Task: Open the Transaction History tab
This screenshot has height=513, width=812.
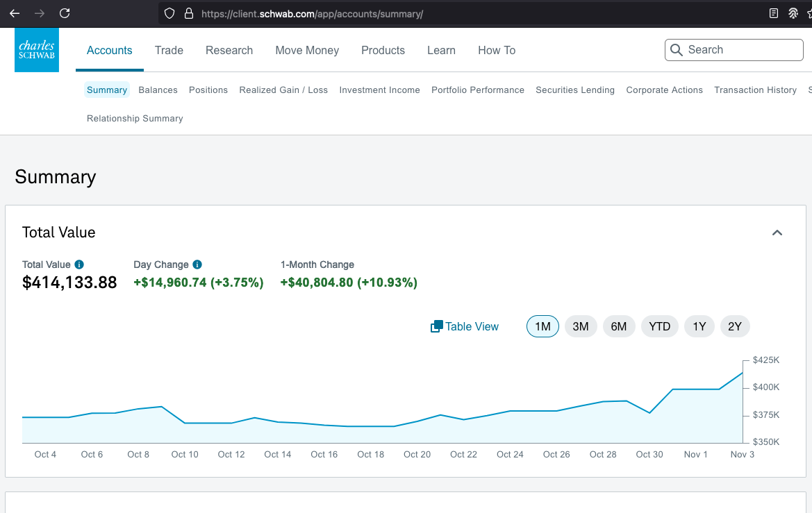Action: tap(755, 90)
